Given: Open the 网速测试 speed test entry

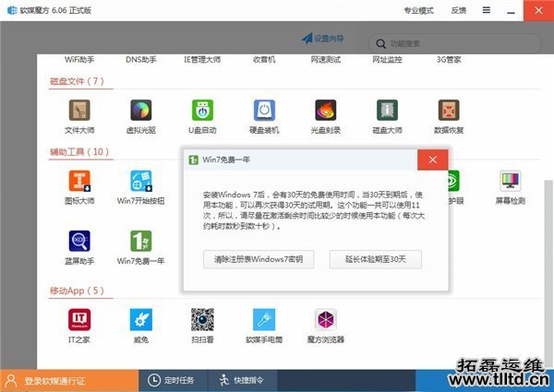Looking at the screenshot, I should coord(325,60).
